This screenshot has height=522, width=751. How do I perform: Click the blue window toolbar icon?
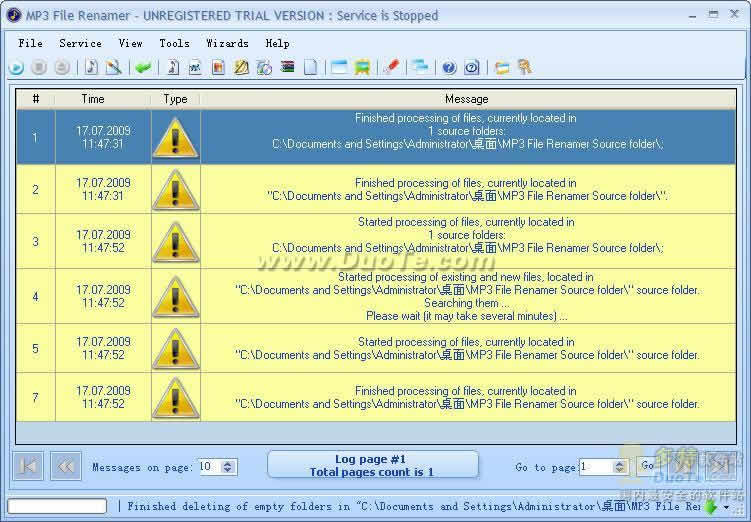[x=339, y=68]
